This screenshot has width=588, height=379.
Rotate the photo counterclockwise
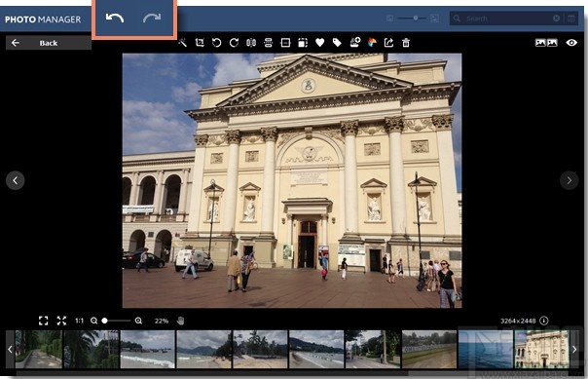coord(216,43)
